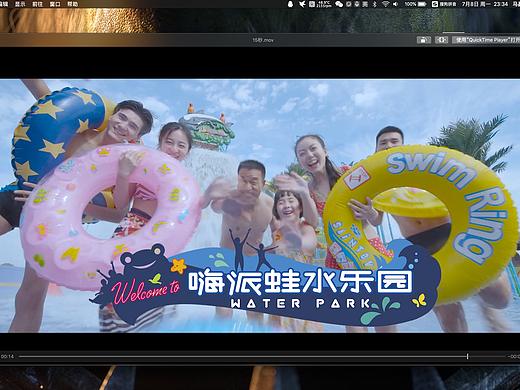Click the .mov file name in the title bar

click(263, 40)
